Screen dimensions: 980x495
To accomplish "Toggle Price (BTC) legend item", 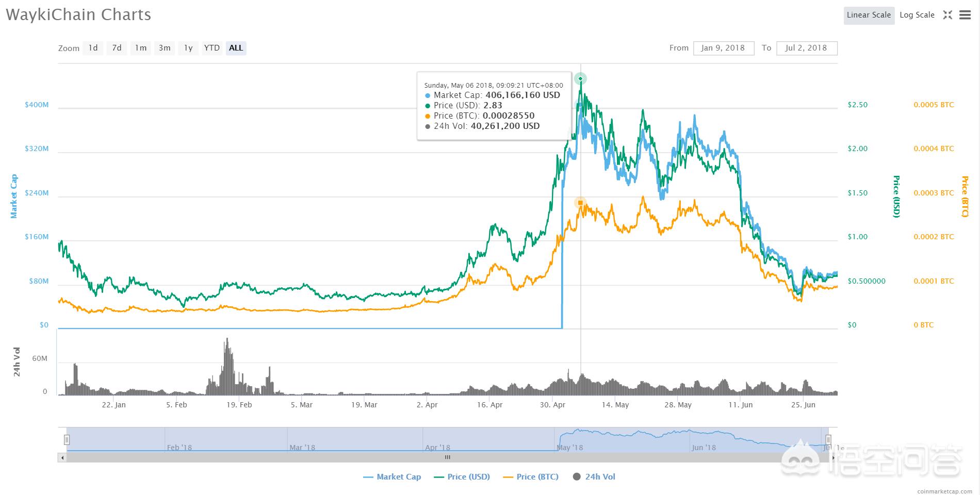I will coord(531,477).
